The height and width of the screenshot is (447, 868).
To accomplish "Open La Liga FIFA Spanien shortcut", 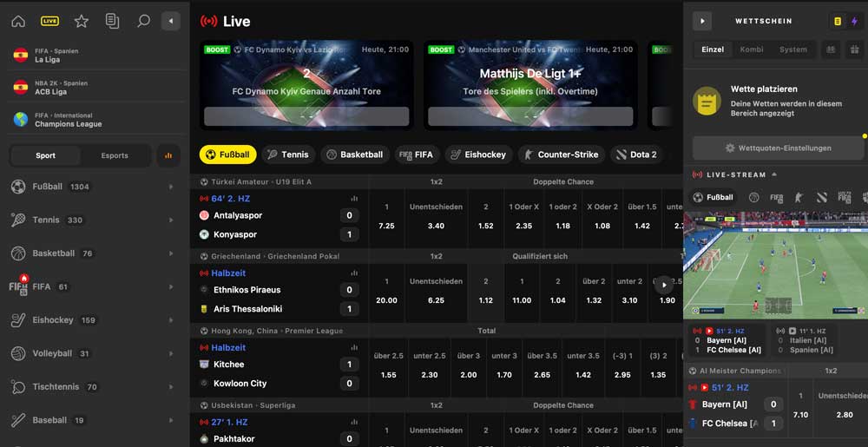I will pyautogui.click(x=94, y=55).
